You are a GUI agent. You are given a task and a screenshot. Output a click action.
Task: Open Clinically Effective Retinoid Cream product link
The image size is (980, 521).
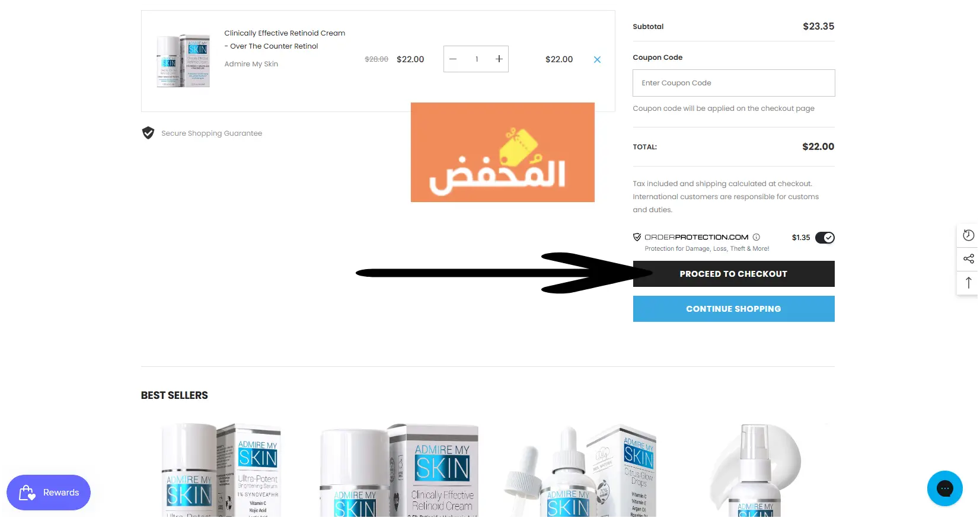(x=285, y=40)
